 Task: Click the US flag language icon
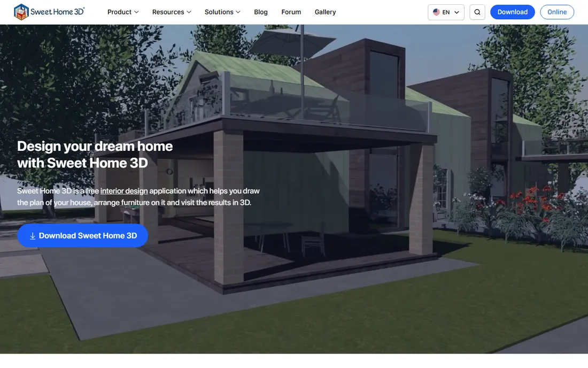point(436,12)
